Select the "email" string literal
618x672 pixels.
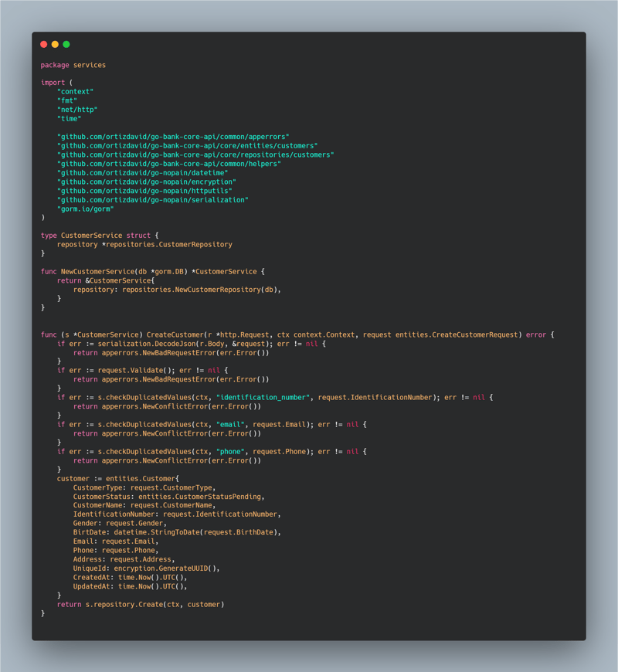coord(230,425)
